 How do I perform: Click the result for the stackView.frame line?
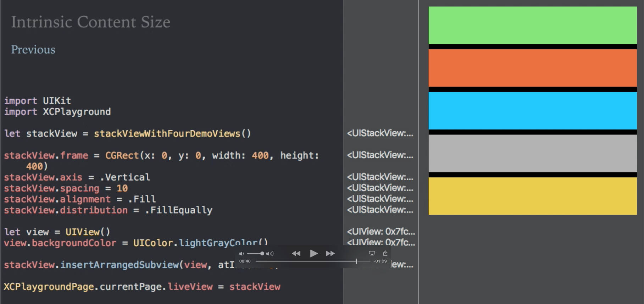click(x=380, y=155)
